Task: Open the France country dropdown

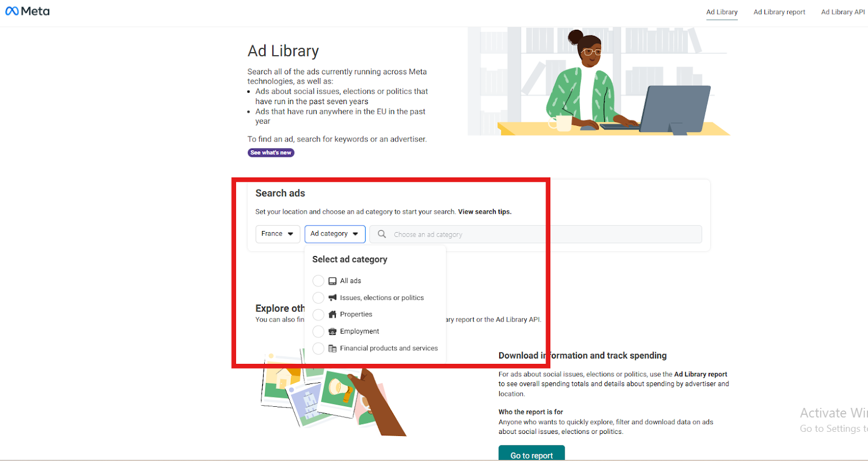Action: point(278,234)
